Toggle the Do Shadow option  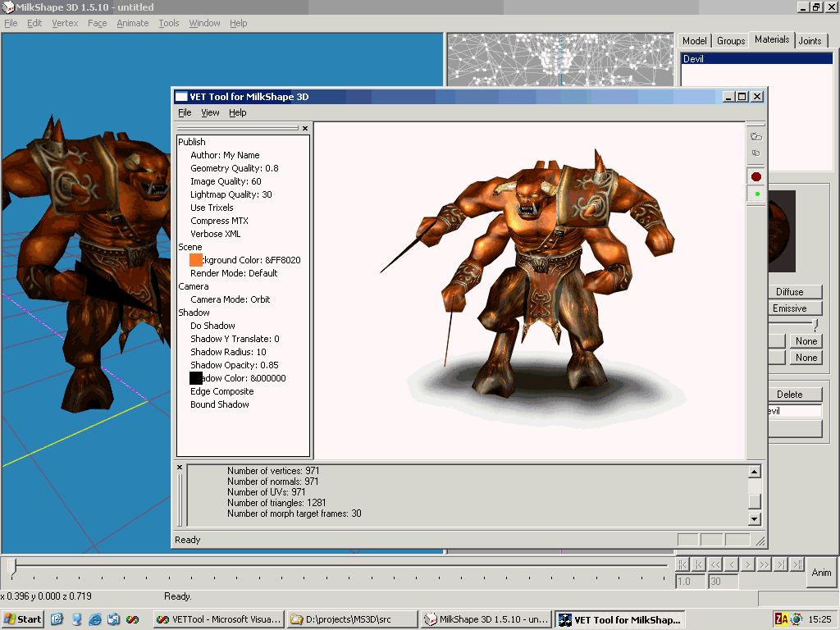point(212,326)
